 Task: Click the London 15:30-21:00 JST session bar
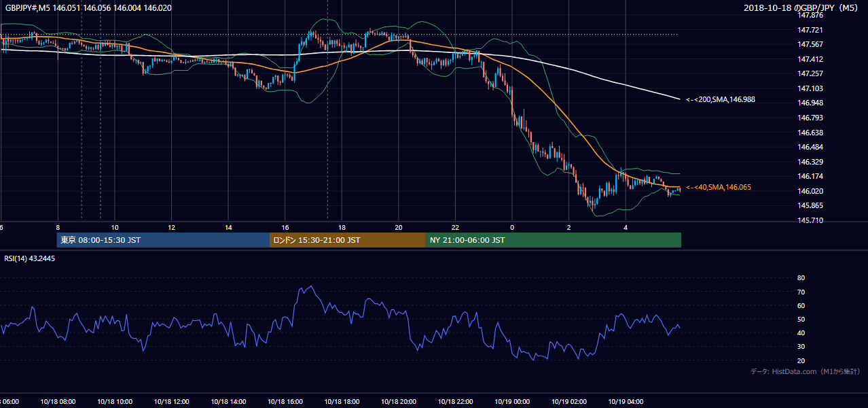[x=347, y=240]
